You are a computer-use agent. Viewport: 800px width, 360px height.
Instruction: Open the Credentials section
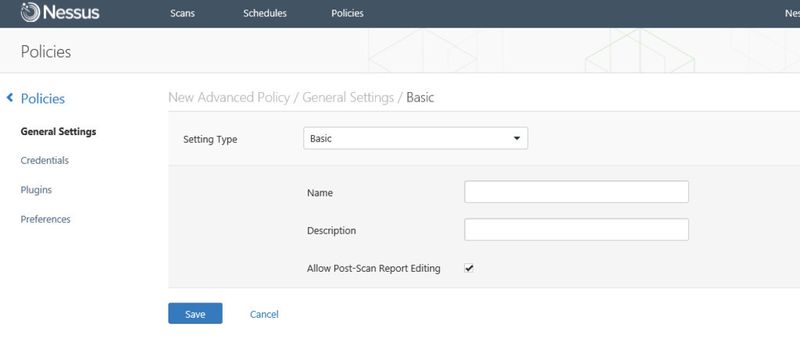pos(44,160)
